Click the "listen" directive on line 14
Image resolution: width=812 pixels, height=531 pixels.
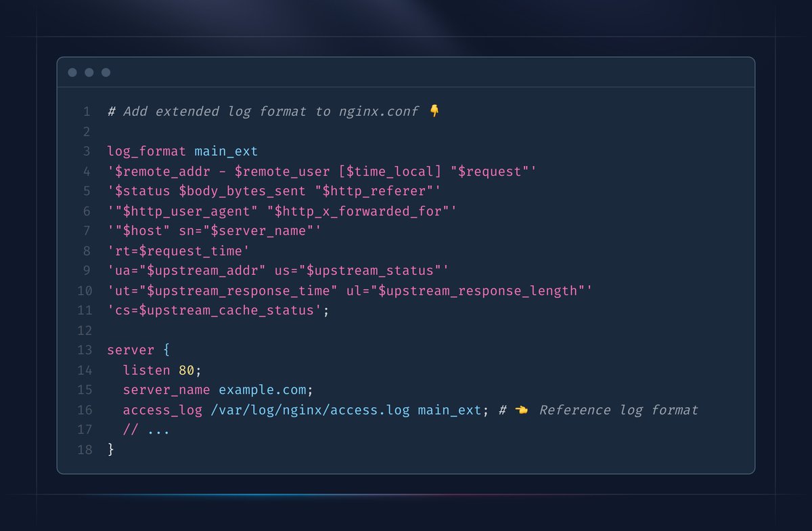[x=147, y=370]
